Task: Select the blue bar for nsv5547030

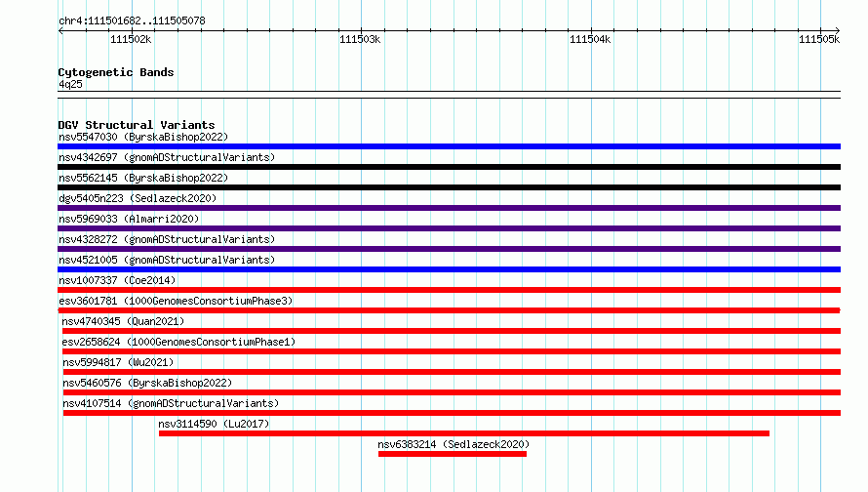Action: [449, 146]
